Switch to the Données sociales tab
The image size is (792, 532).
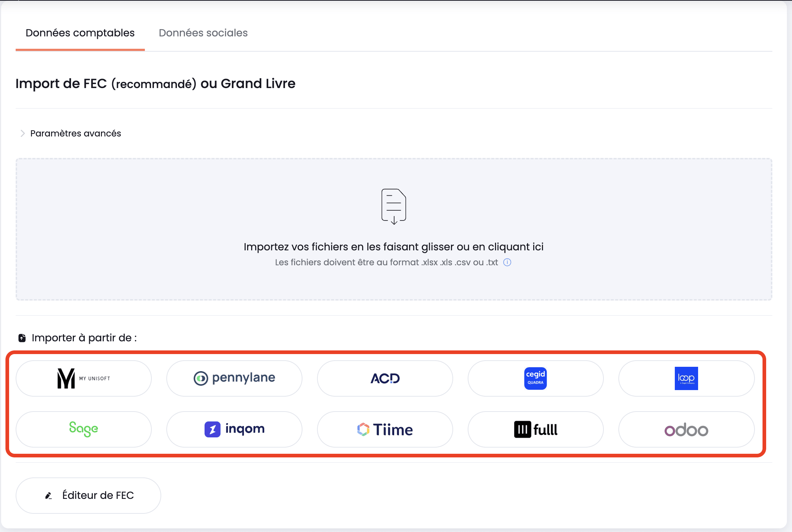pyautogui.click(x=203, y=33)
